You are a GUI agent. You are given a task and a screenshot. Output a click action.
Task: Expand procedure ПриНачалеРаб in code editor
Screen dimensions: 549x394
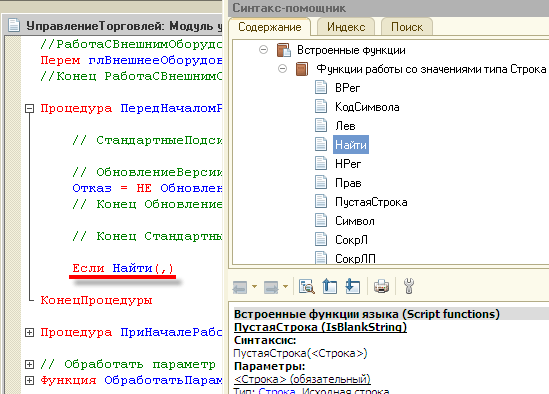[29, 332]
